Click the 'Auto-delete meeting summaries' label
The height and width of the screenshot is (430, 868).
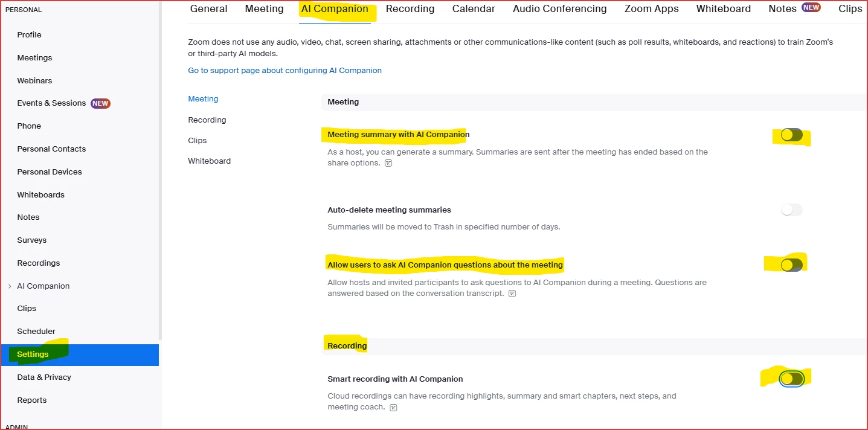point(389,210)
